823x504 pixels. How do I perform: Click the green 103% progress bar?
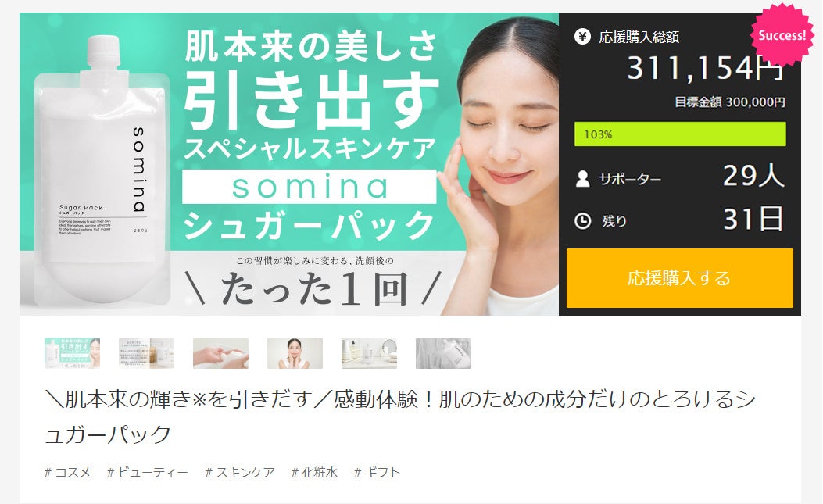[680, 134]
